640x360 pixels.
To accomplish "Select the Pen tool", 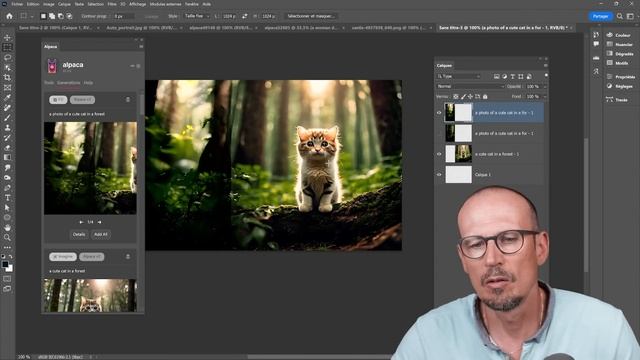I will click(7, 188).
